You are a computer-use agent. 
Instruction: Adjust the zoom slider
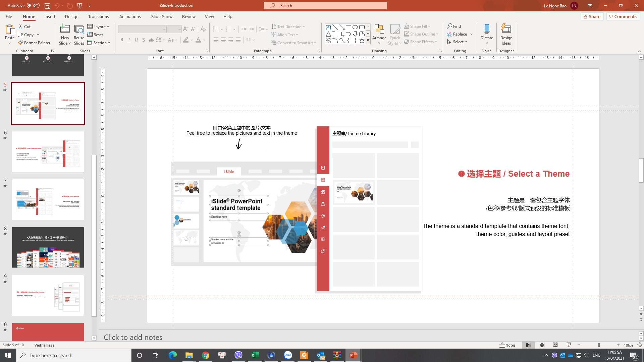click(599, 345)
